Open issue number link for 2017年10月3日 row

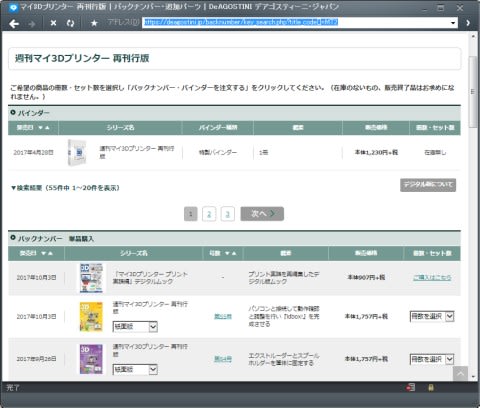click(223, 316)
